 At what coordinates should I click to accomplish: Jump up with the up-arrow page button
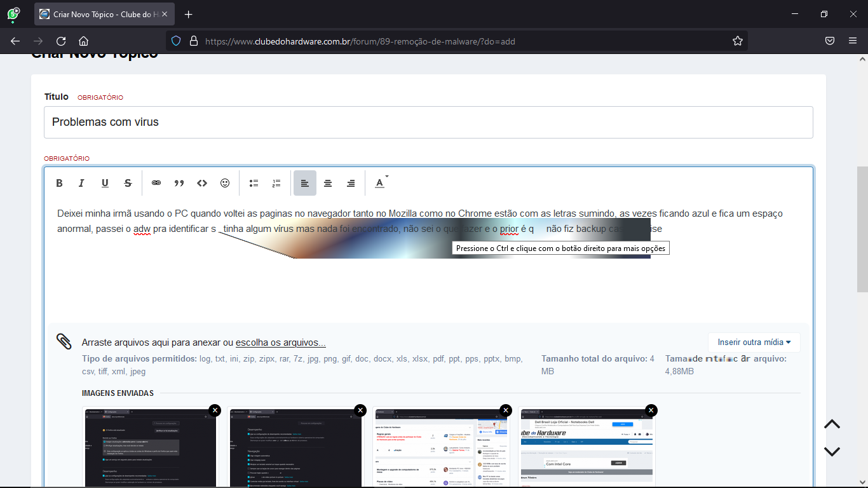tap(832, 424)
